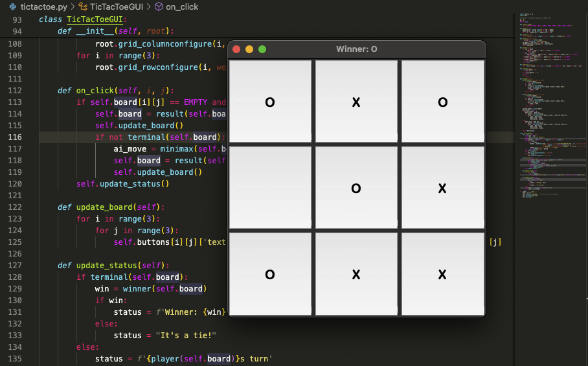The width and height of the screenshot is (588, 366).
Task: Click the on_click method cube icon
Action: tap(159, 6)
